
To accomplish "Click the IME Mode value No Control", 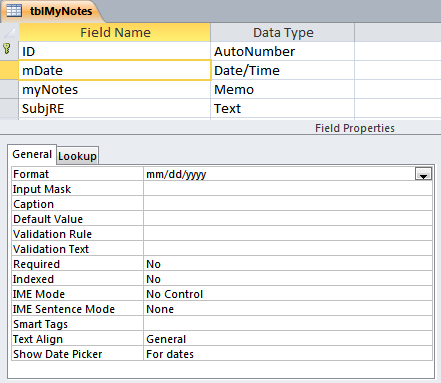I will (288, 294).
